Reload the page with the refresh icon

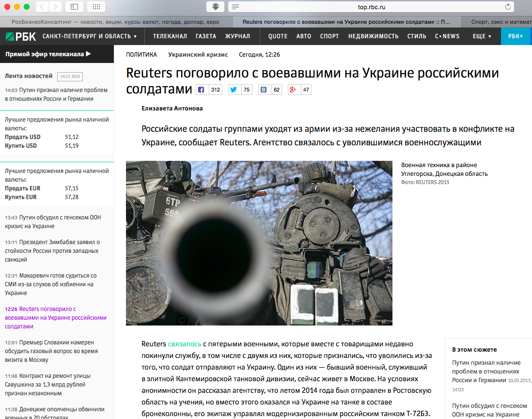[508, 7]
